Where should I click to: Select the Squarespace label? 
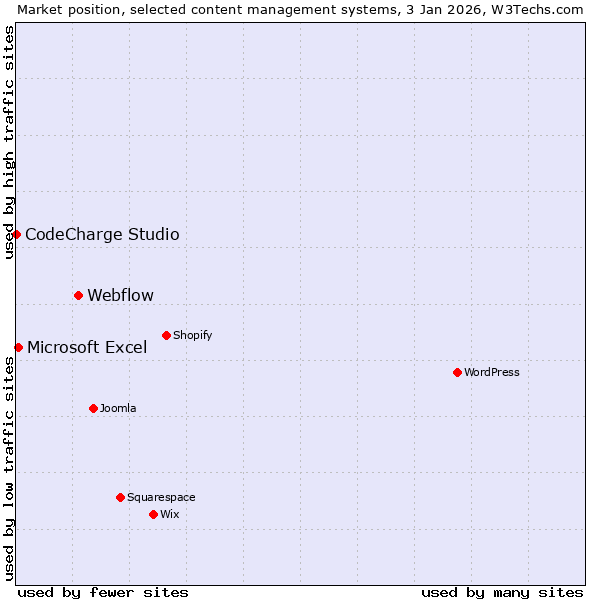click(161, 497)
